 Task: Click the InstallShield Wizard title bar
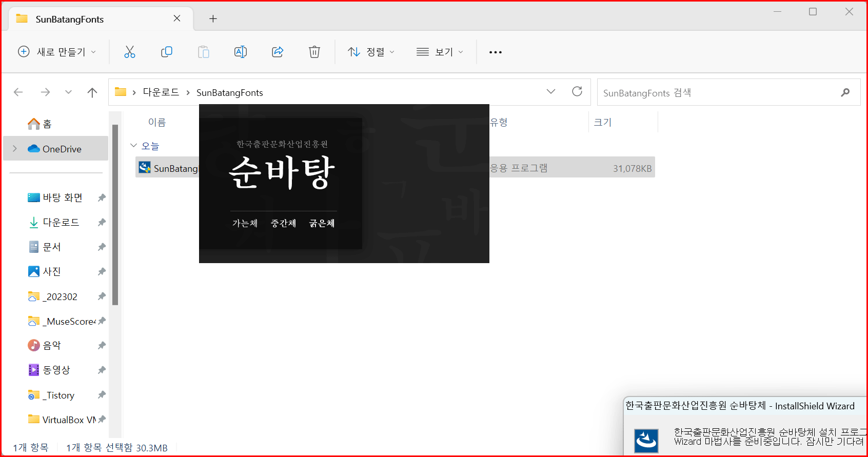tap(745, 406)
